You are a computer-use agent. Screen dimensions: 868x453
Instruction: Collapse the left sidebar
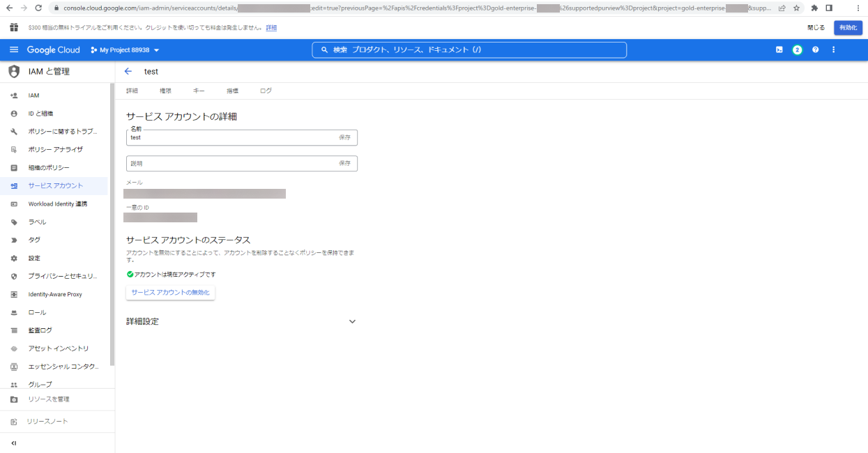coord(13,443)
